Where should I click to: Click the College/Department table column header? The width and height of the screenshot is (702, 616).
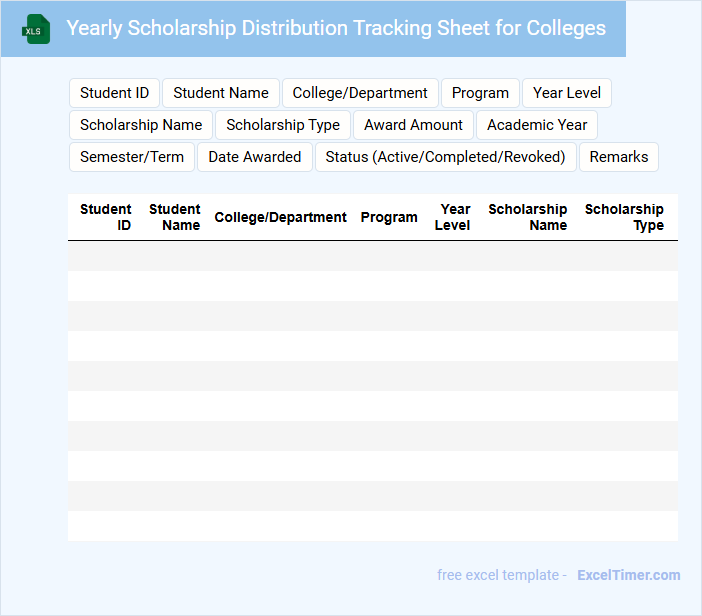pos(280,217)
